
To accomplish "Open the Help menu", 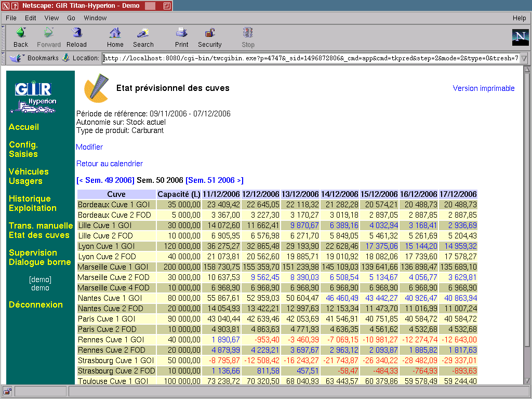I will [519, 18].
